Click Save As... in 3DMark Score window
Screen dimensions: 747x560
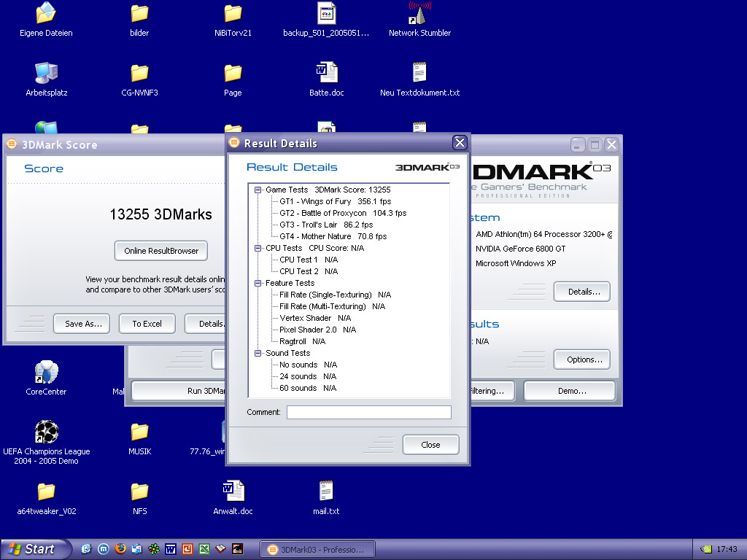pyautogui.click(x=82, y=324)
